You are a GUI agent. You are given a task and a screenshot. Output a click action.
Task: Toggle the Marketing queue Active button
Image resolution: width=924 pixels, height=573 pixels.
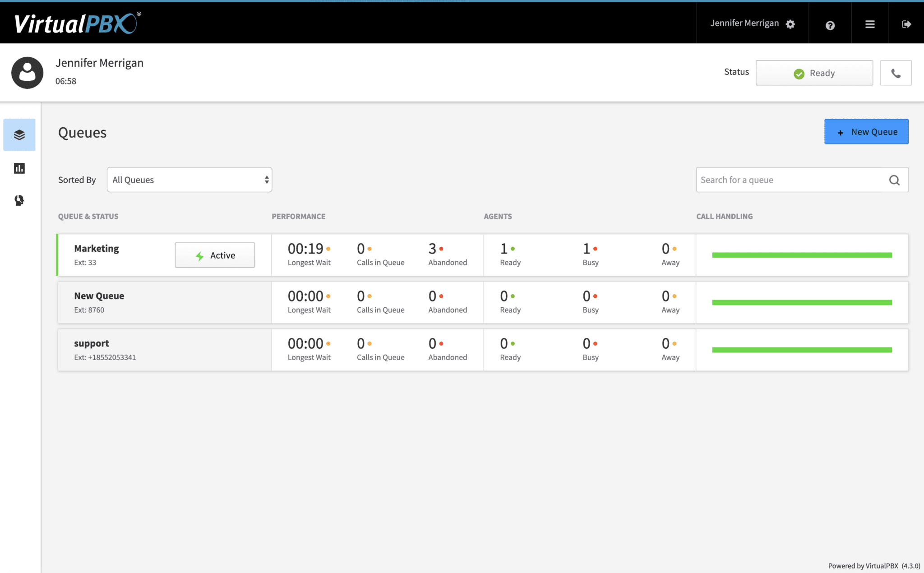coord(215,255)
